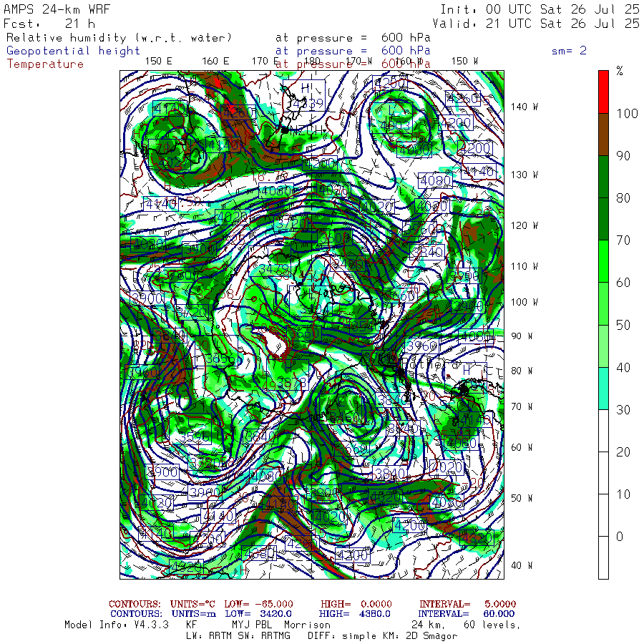The image size is (644, 644).
Task: Click the '150 W' label above the map
Action: pos(464,62)
